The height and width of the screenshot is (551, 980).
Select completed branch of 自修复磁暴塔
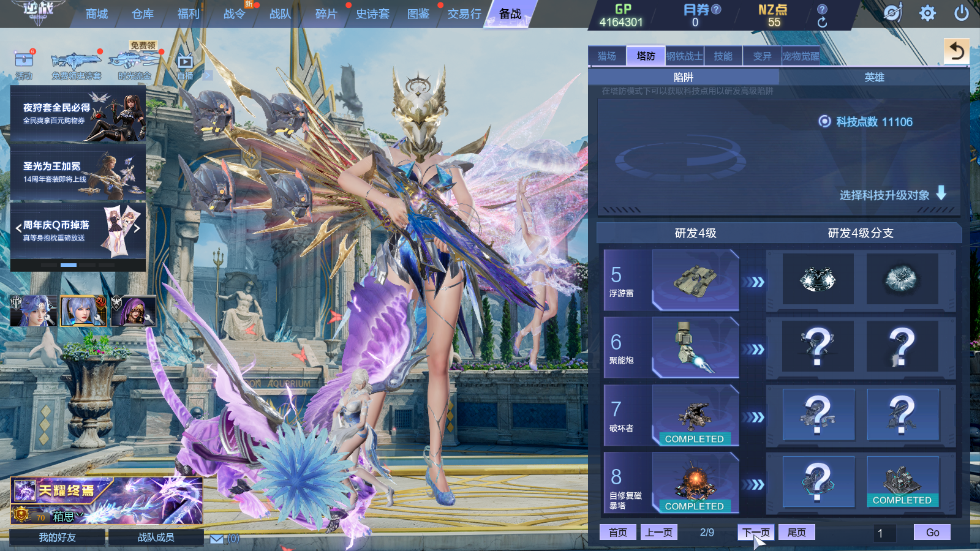[x=902, y=482]
